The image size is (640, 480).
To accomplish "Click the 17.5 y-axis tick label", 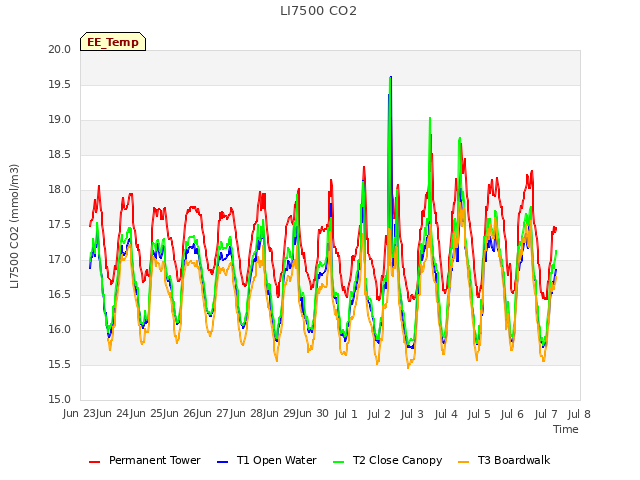I will click(60, 224).
